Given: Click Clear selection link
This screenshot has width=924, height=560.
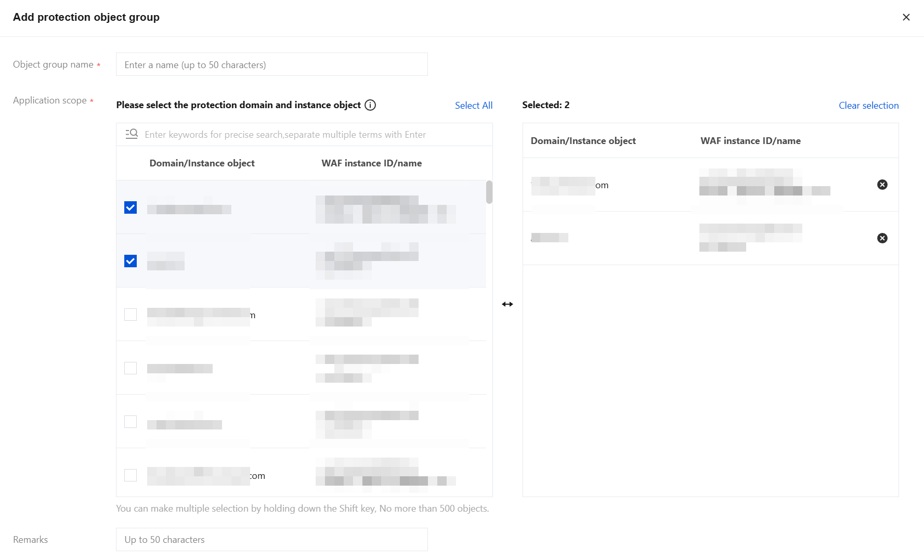Looking at the screenshot, I should tap(868, 106).
